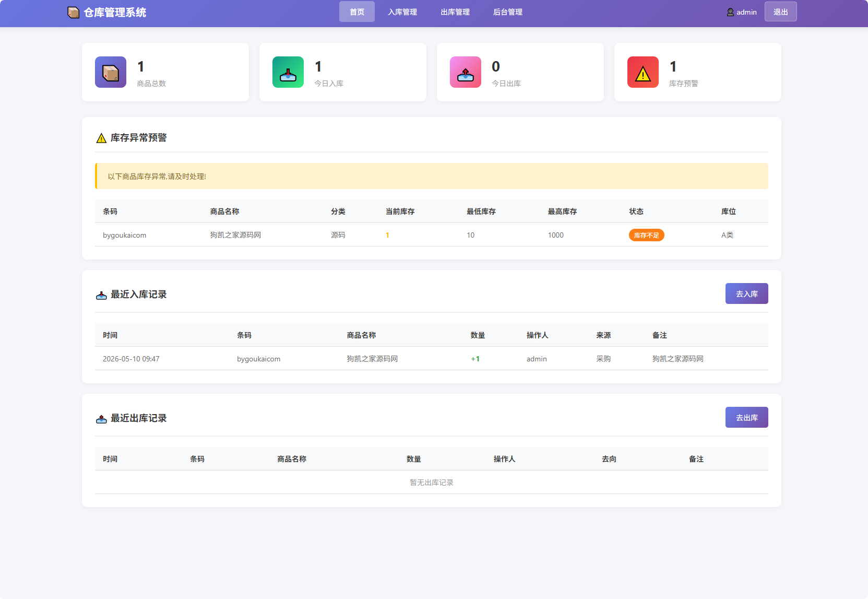Screen dimensions: 868x599
Task: Click the user avatar icon next to admin
Action: point(730,12)
